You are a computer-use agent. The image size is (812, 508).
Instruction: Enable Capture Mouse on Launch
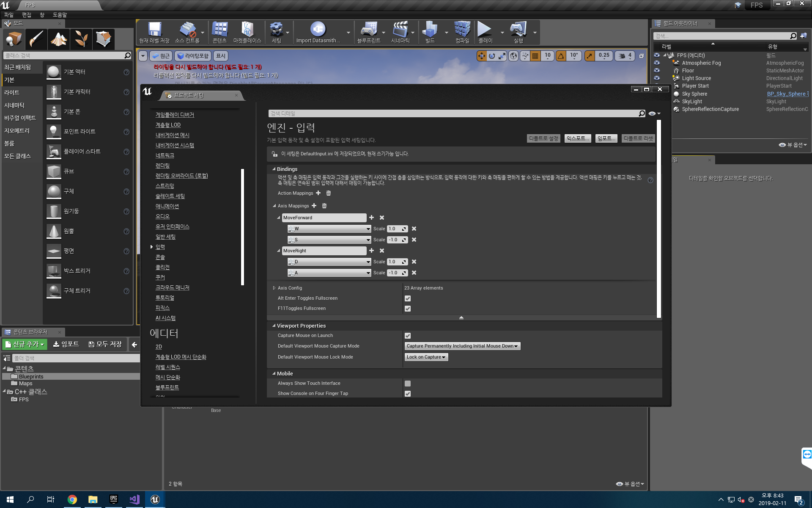pyautogui.click(x=407, y=335)
